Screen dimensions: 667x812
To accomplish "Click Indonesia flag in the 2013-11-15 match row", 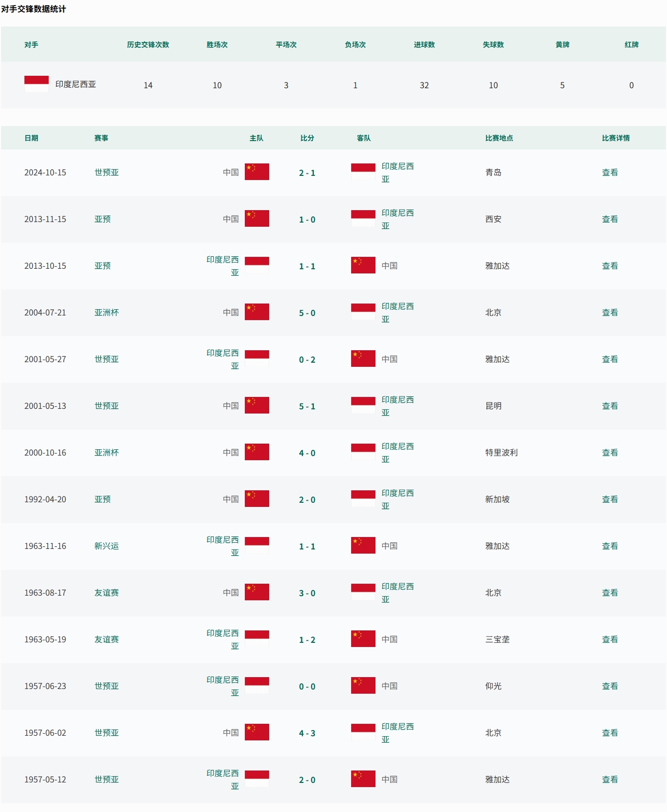I will [x=363, y=218].
